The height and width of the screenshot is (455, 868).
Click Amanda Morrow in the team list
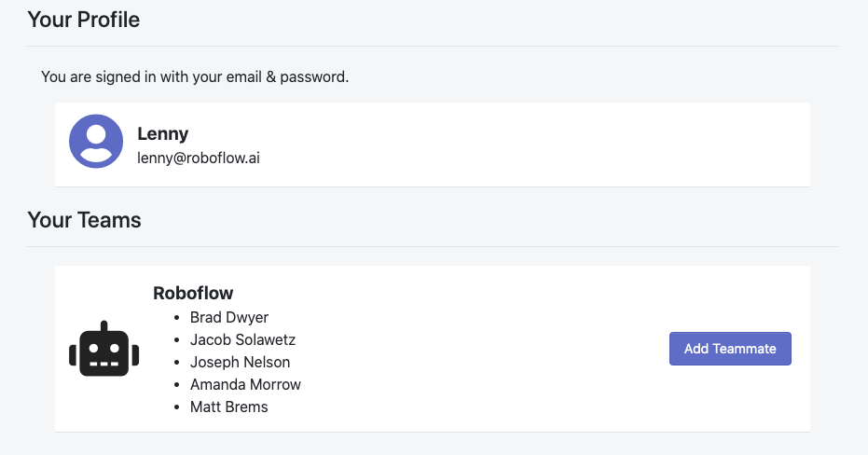[x=245, y=385]
